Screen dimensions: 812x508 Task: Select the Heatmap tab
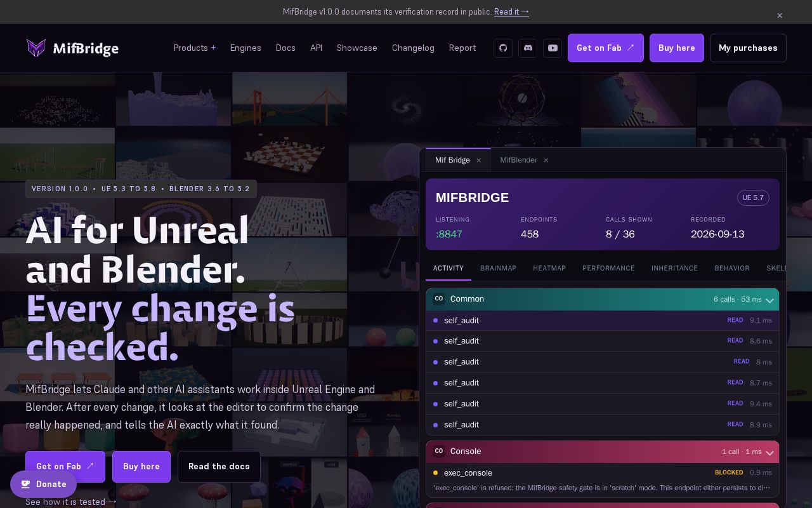(x=549, y=268)
